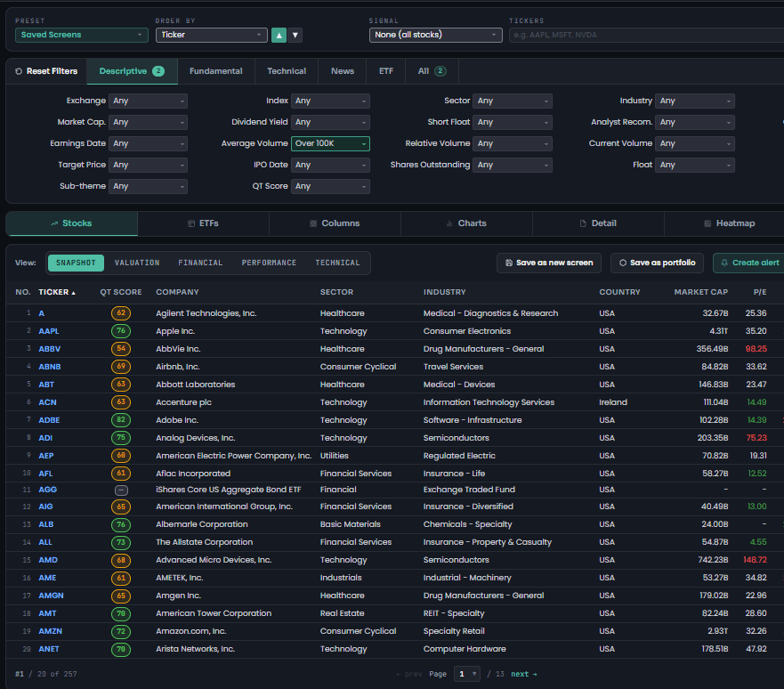Screen dimensions: 784x689
Task: Select the TECHNICAL view
Action: pos(337,263)
